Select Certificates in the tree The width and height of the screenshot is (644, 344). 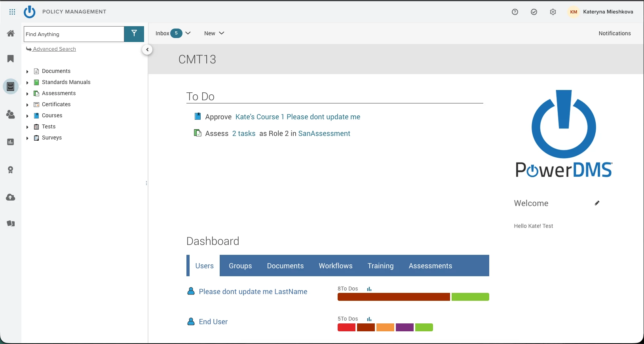(56, 104)
